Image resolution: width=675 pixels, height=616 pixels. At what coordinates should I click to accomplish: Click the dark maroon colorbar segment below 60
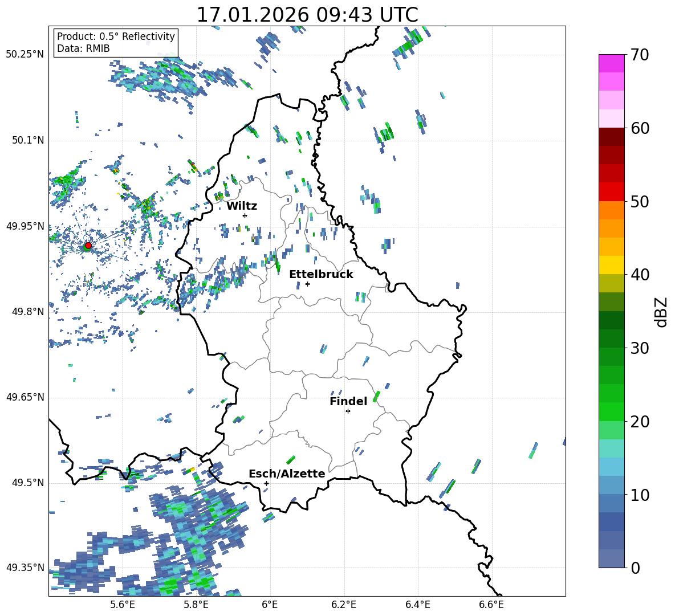pos(611,137)
